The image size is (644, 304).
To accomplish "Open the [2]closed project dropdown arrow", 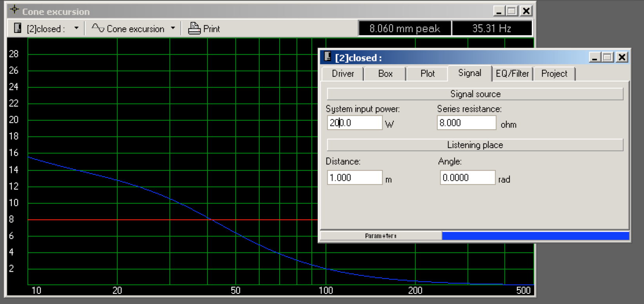I will coord(76,28).
